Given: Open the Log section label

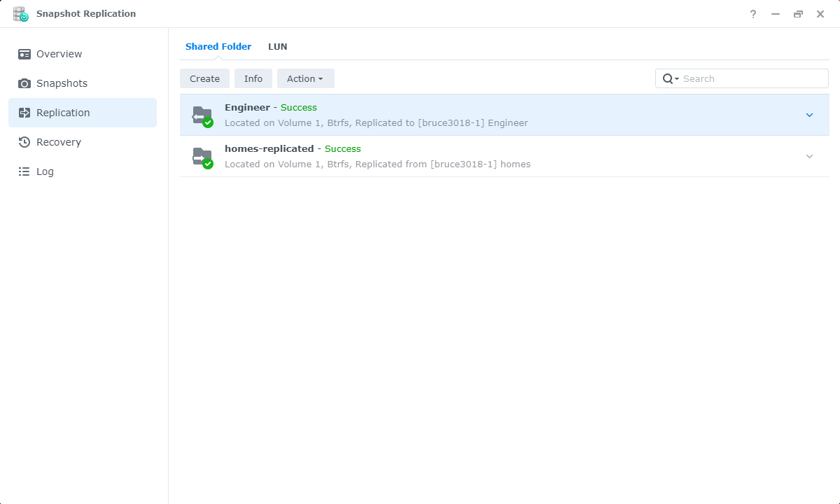Looking at the screenshot, I should [x=45, y=171].
